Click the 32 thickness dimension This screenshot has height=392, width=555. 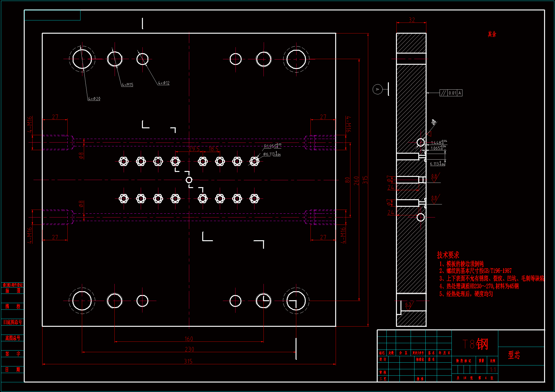pos(412,20)
